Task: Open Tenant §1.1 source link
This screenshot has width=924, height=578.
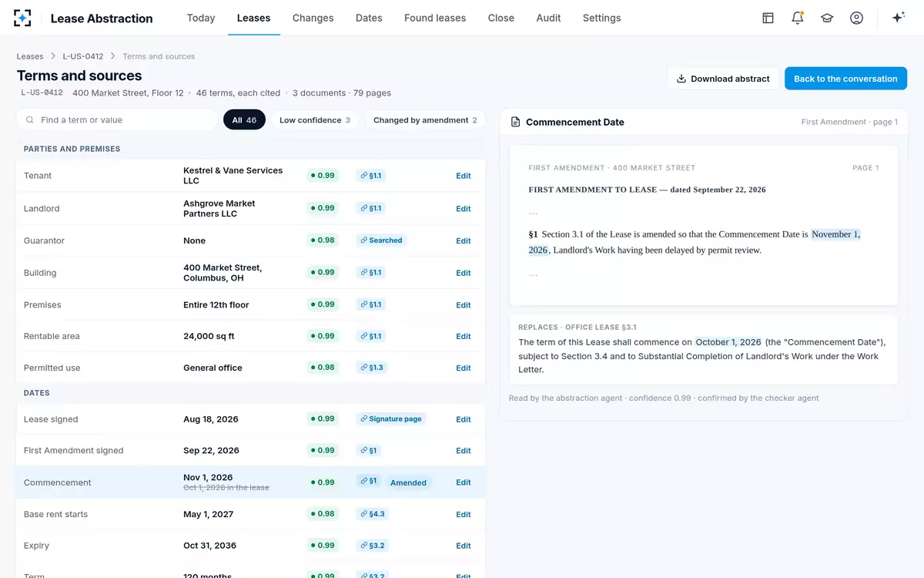Action: [370, 176]
